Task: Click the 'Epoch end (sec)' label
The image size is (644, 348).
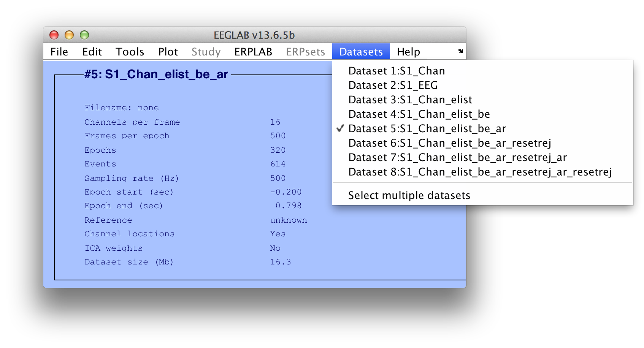Action: [x=124, y=206]
